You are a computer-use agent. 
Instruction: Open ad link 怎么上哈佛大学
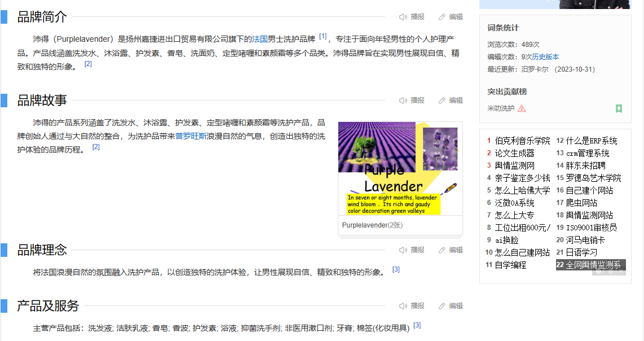(x=522, y=190)
